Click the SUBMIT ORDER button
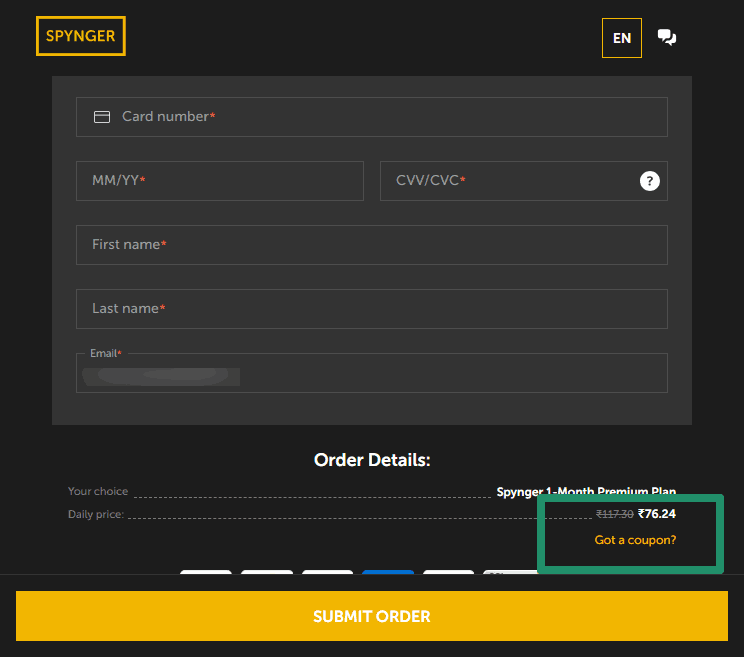Viewport: 744px width, 657px height. point(372,616)
